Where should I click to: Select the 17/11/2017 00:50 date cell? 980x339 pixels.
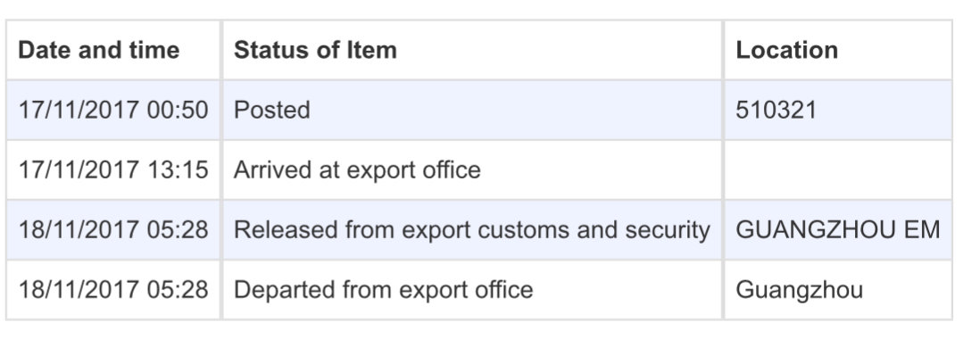coord(113,110)
